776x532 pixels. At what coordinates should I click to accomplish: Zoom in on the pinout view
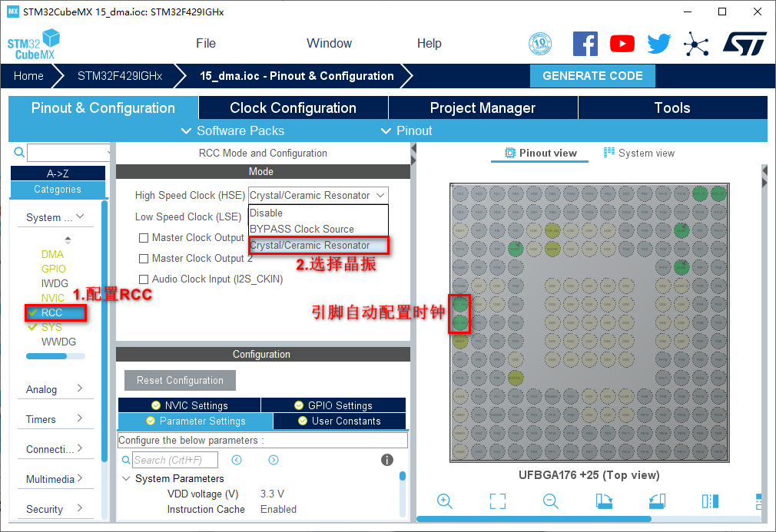(x=444, y=501)
